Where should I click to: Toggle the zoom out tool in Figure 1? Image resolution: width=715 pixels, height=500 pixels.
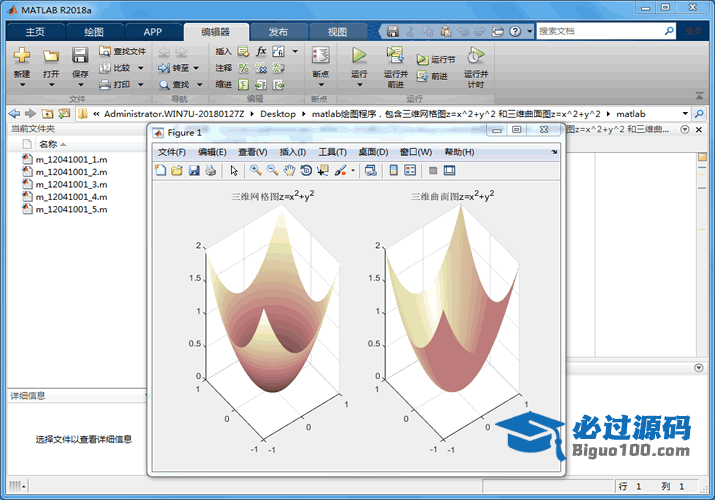tap(273, 170)
